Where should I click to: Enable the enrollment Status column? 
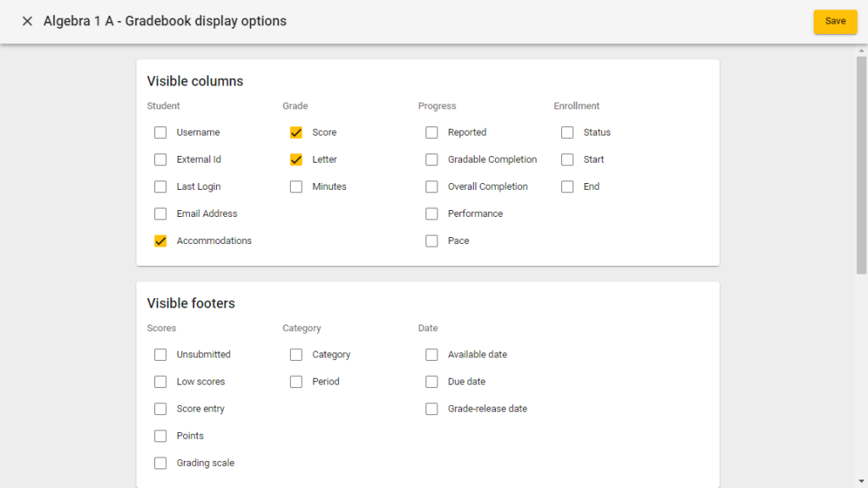[x=567, y=132]
